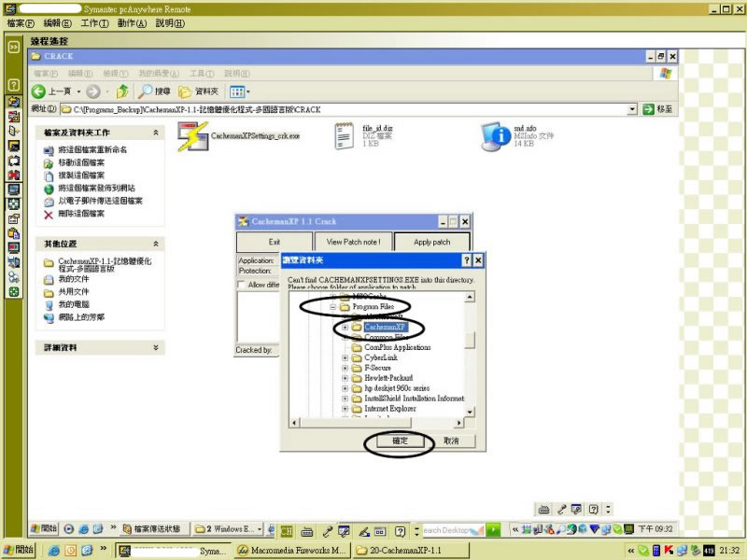Toggle the 資料夾 folders pane
747x560 pixels.
tap(198, 91)
